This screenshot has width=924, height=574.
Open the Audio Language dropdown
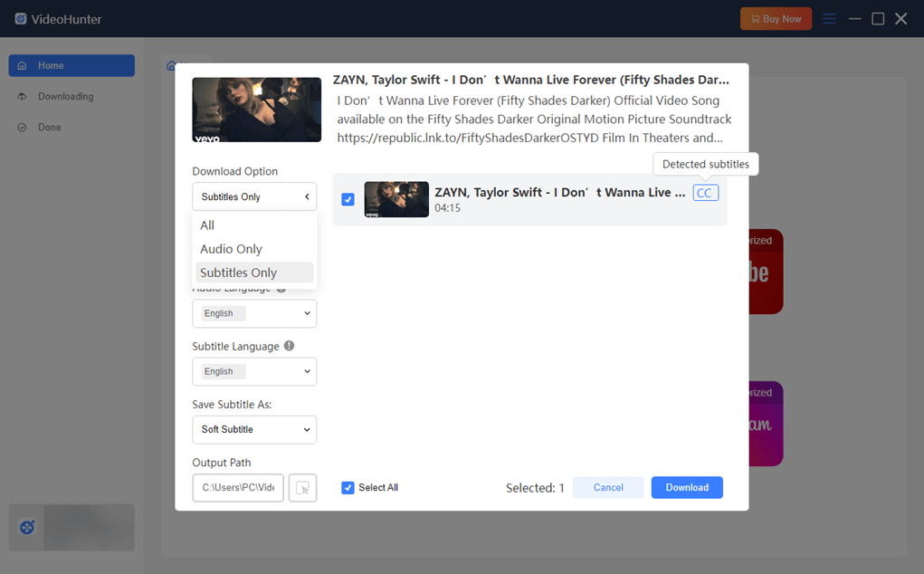tap(254, 313)
